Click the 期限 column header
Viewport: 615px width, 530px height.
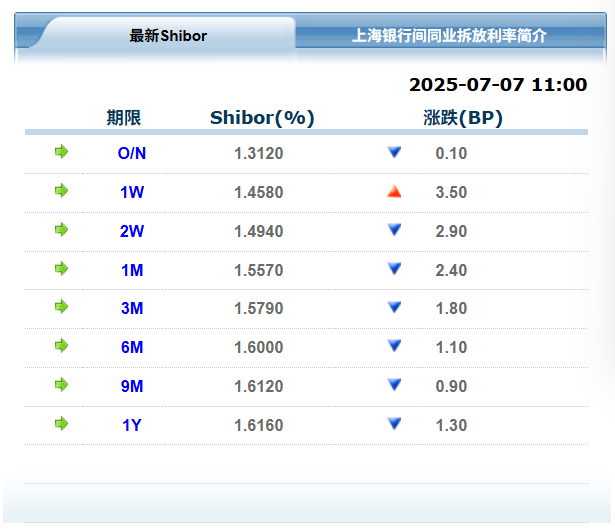click(124, 118)
